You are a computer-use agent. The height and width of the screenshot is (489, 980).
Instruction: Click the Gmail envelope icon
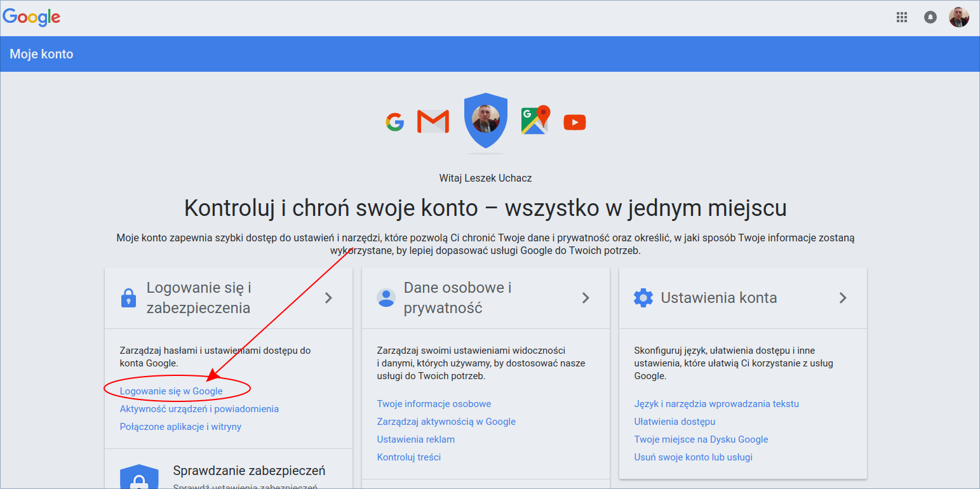click(433, 122)
